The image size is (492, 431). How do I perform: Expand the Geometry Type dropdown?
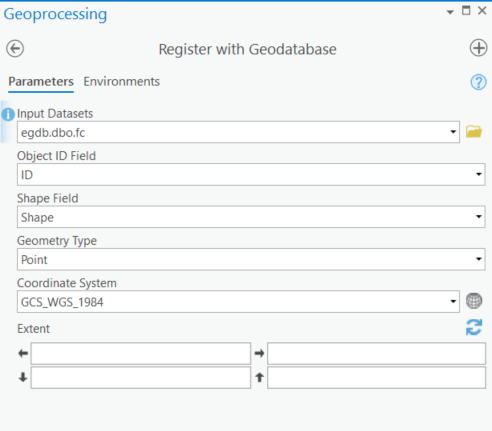tap(478, 259)
